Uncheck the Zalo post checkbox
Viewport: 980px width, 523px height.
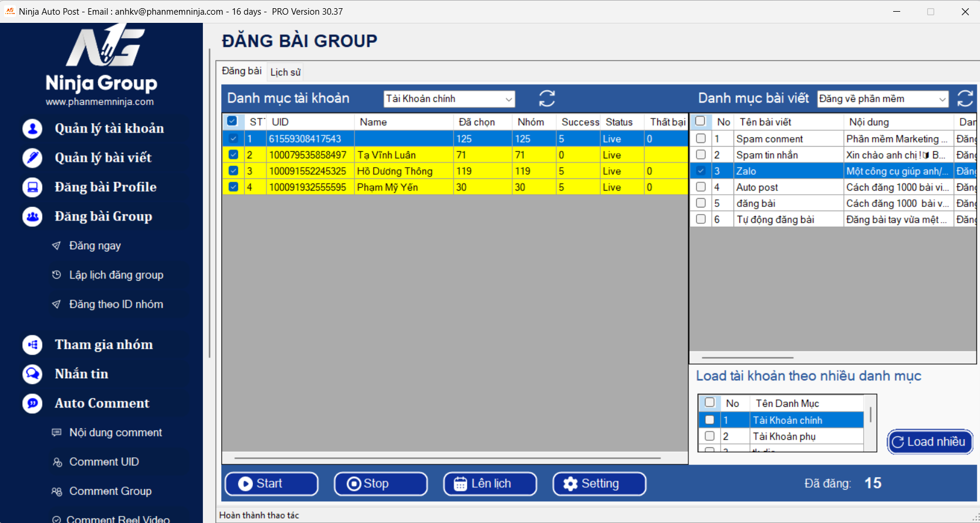[701, 171]
